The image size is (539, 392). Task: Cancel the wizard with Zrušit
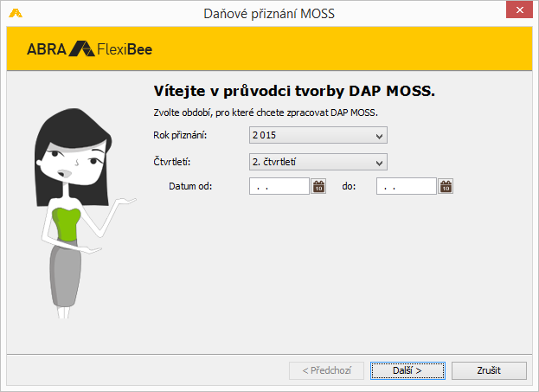coord(489,370)
